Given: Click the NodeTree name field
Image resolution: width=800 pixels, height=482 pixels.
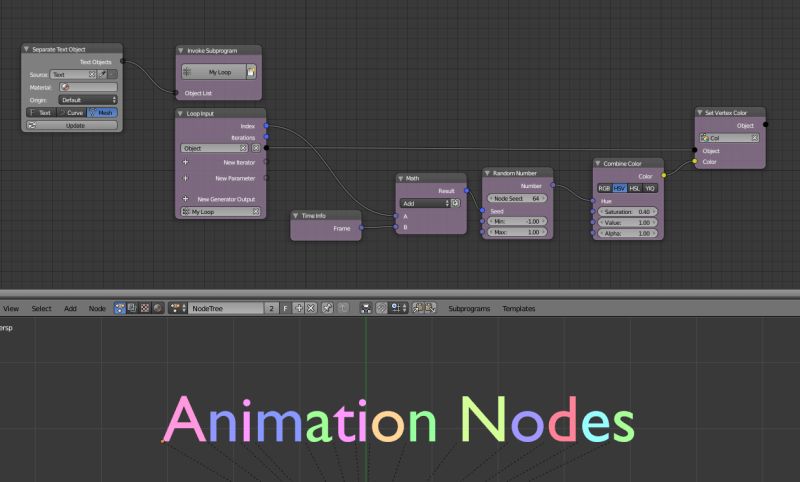Looking at the screenshot, I should pos(226,308).
